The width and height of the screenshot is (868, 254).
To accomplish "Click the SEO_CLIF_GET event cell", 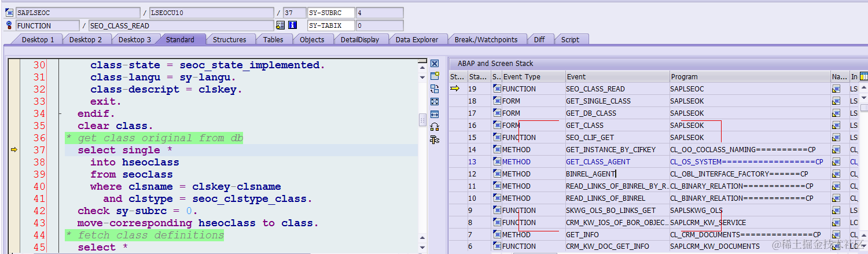I will tap(617, 137).
